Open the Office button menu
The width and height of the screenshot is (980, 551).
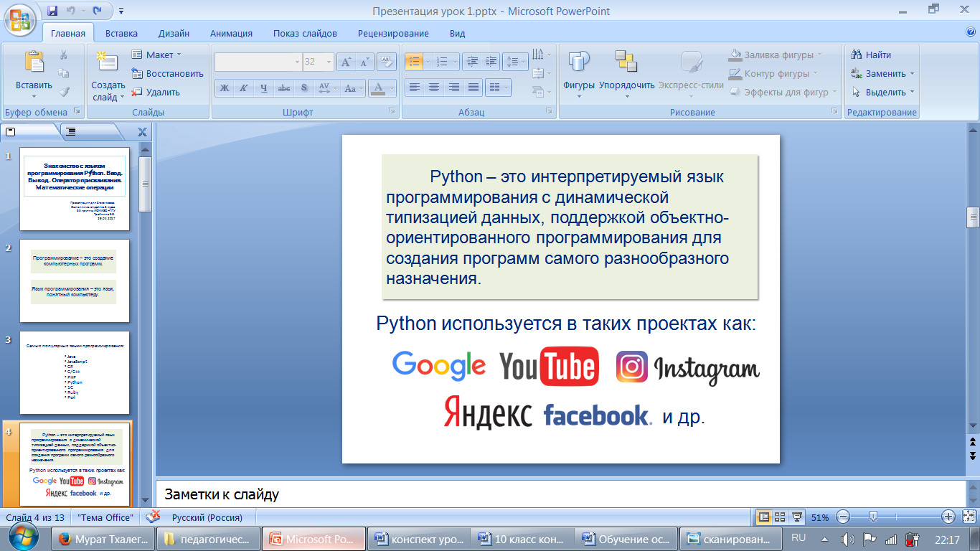21,19
